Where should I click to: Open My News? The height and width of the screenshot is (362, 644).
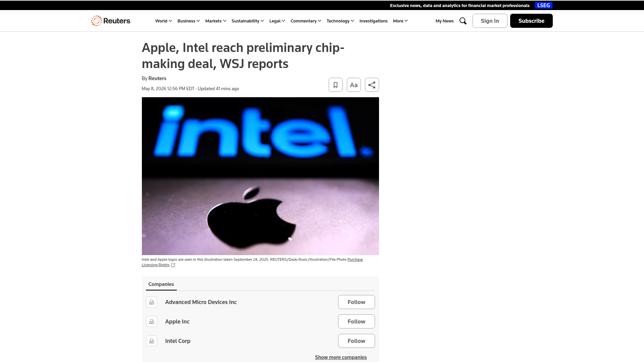click(x=444, y=21)
